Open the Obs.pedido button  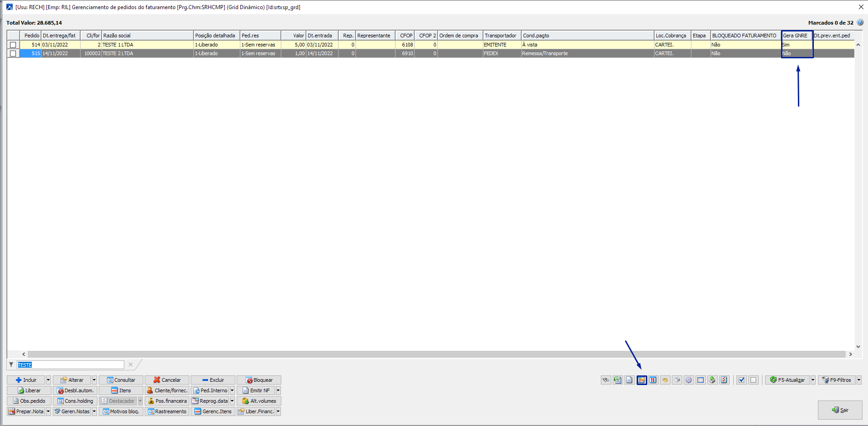pyautogui.click(x=29, y=401)
